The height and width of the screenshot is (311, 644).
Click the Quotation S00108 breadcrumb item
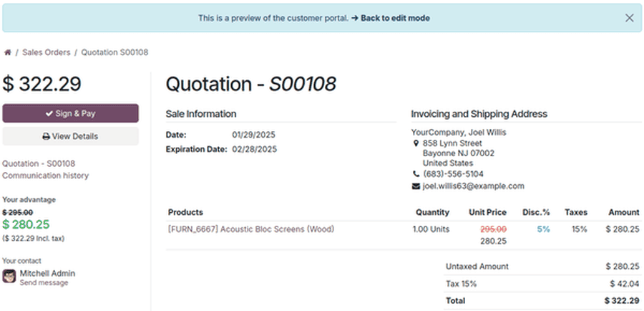(x=114, y=52)
